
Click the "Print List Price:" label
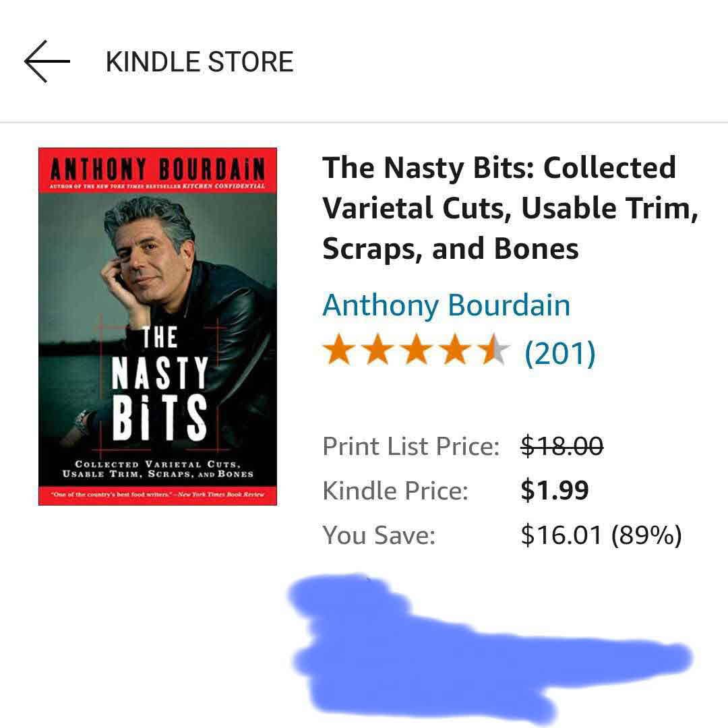click(x=411, y=446)
